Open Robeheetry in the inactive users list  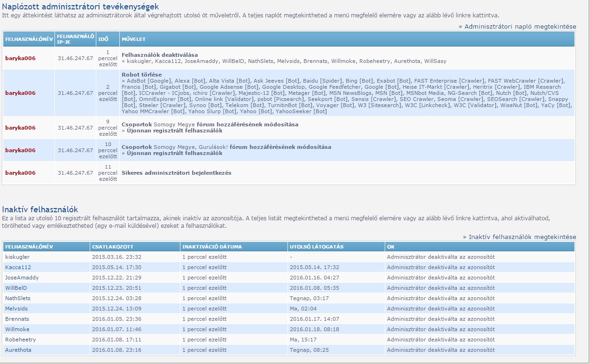[20, 340]
